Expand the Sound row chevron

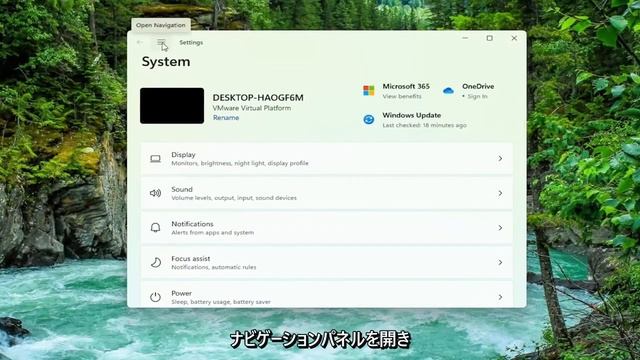(x=500, y=193)
